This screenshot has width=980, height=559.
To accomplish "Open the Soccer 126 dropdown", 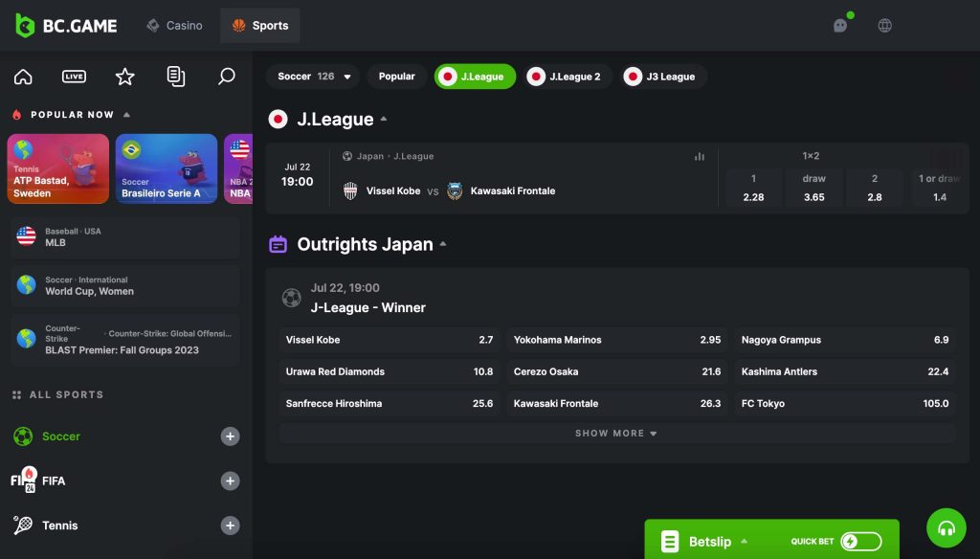I will pyautogui.click(x=314, y=77).
